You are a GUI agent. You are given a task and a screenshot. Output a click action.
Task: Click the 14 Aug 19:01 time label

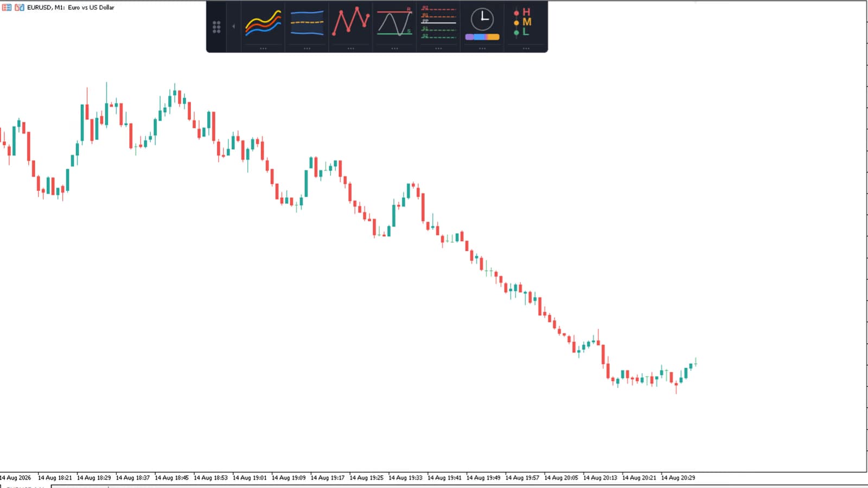[250, 478]
